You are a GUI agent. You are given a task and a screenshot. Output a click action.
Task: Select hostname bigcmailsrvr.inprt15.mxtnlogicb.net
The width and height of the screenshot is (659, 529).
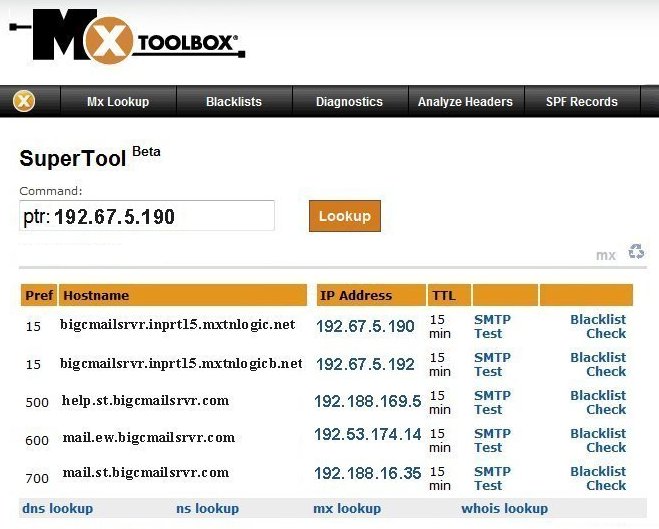181,363
